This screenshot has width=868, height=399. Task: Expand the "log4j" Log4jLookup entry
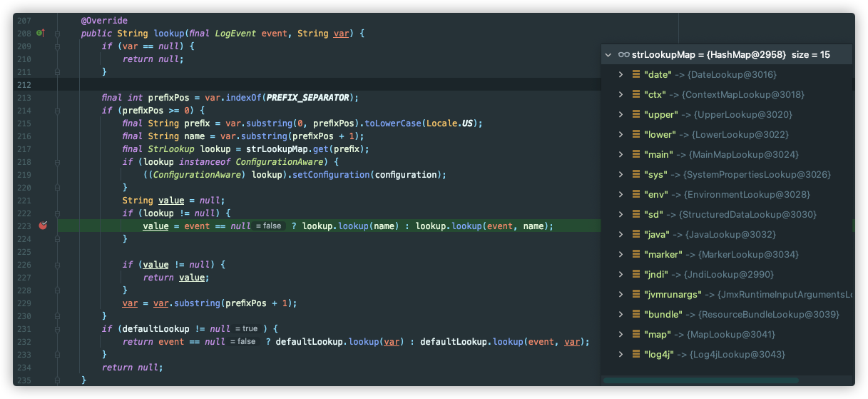tap(621, 354)
